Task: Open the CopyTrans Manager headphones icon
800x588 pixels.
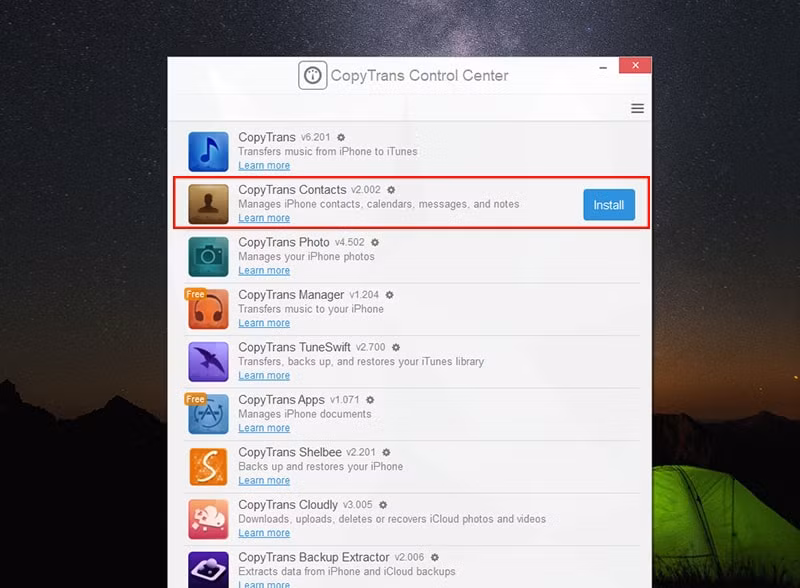Action: click(208, 309)
